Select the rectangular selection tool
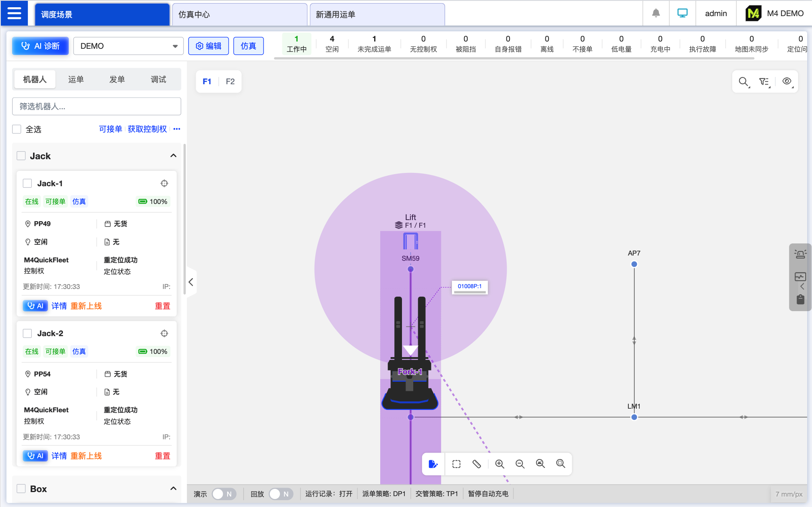The width and height of the screenshot is (812, 507). click(x=456, y=464)
